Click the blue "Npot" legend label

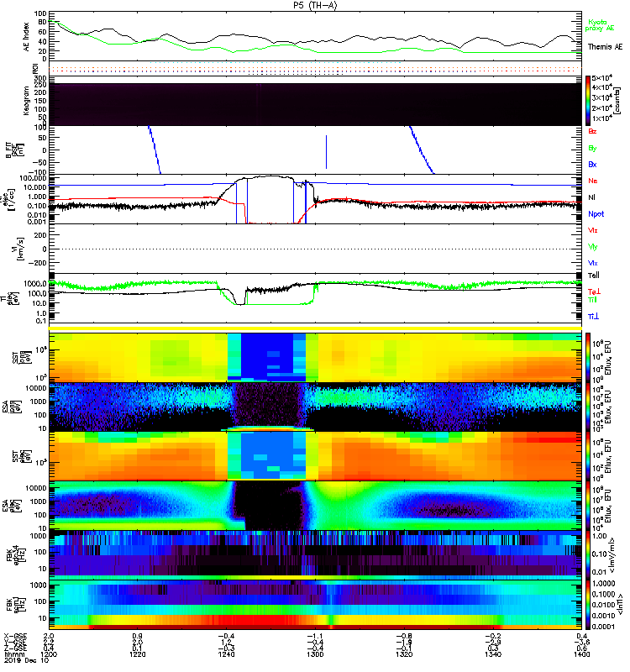(x=596, y=214)
